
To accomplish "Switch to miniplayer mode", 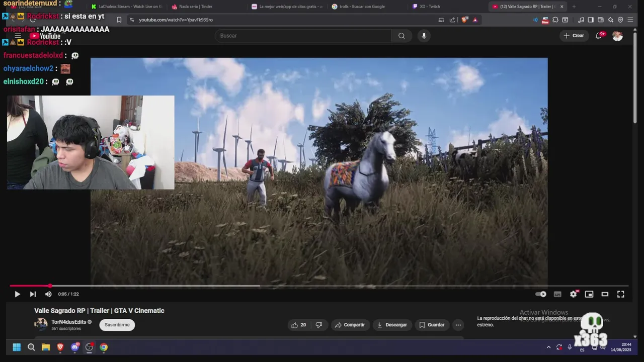I will tap(589, 294).
